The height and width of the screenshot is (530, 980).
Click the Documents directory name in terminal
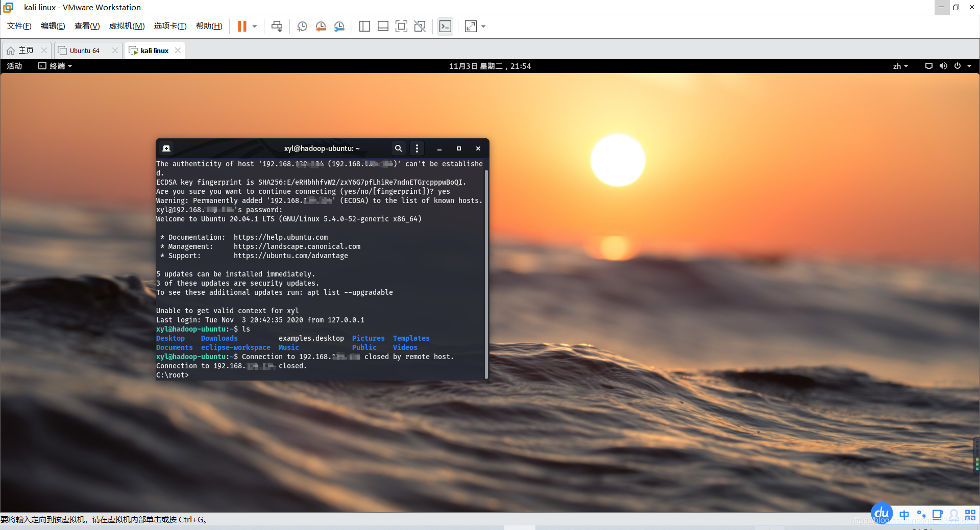point(175,348)
